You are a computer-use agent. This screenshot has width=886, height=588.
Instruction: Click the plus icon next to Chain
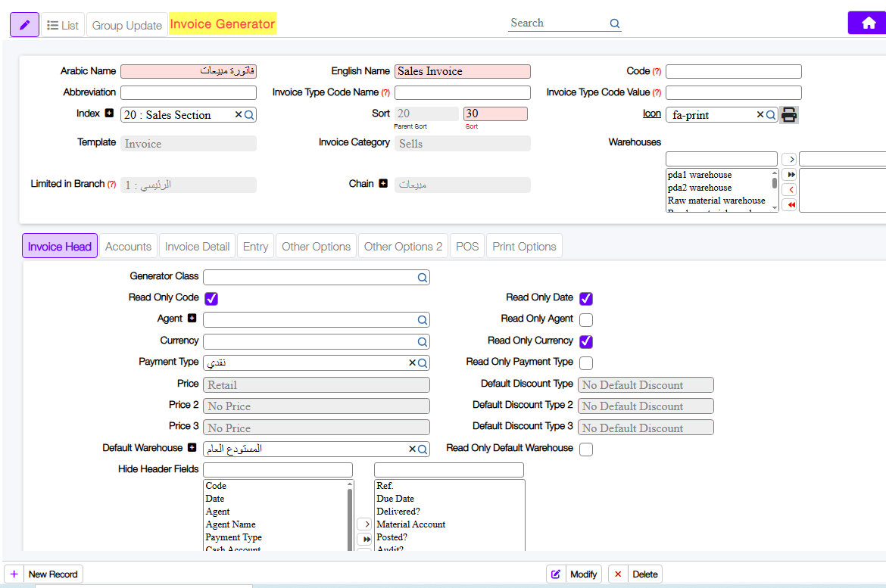[383, 183]
